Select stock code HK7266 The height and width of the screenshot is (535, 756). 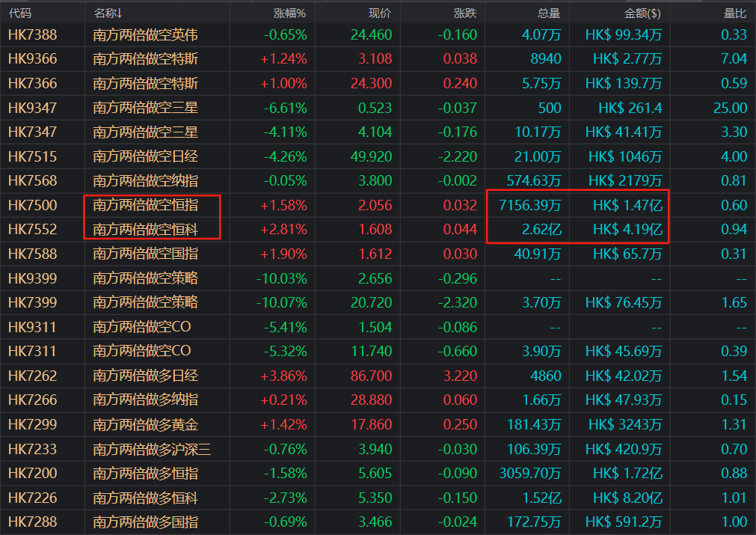coord(32,400)
